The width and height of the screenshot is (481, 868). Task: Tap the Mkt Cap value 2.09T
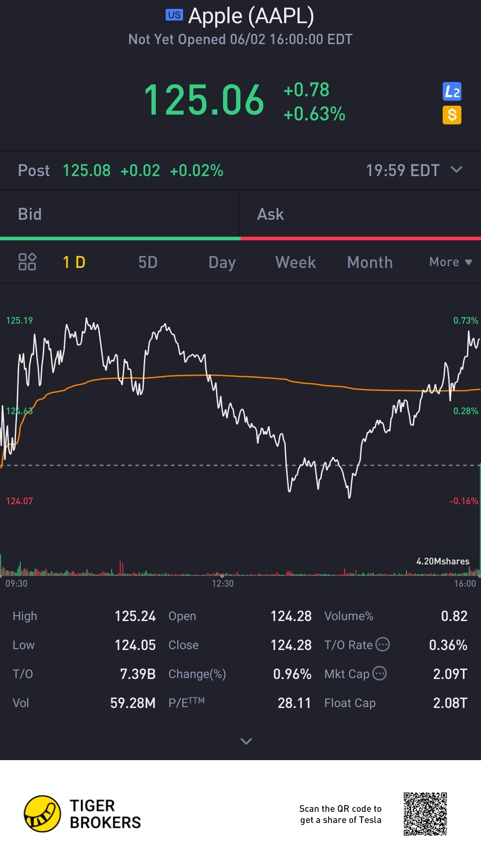(450, 674)
